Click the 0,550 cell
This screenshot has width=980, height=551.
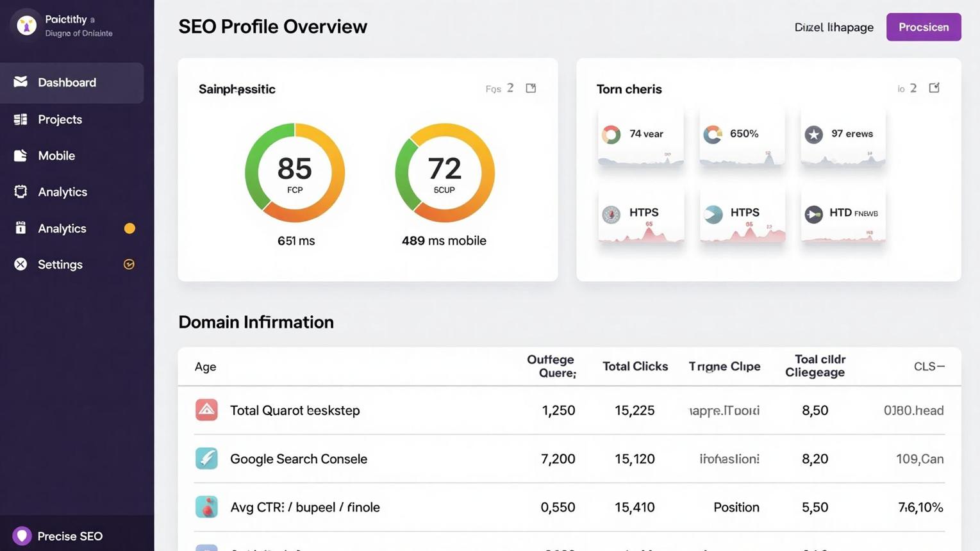(x=558, y=507)
